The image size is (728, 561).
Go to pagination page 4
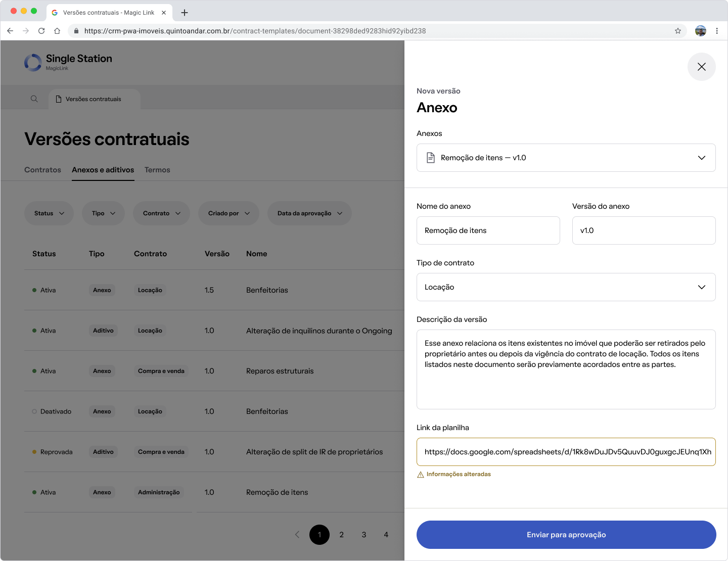[386, 535]
